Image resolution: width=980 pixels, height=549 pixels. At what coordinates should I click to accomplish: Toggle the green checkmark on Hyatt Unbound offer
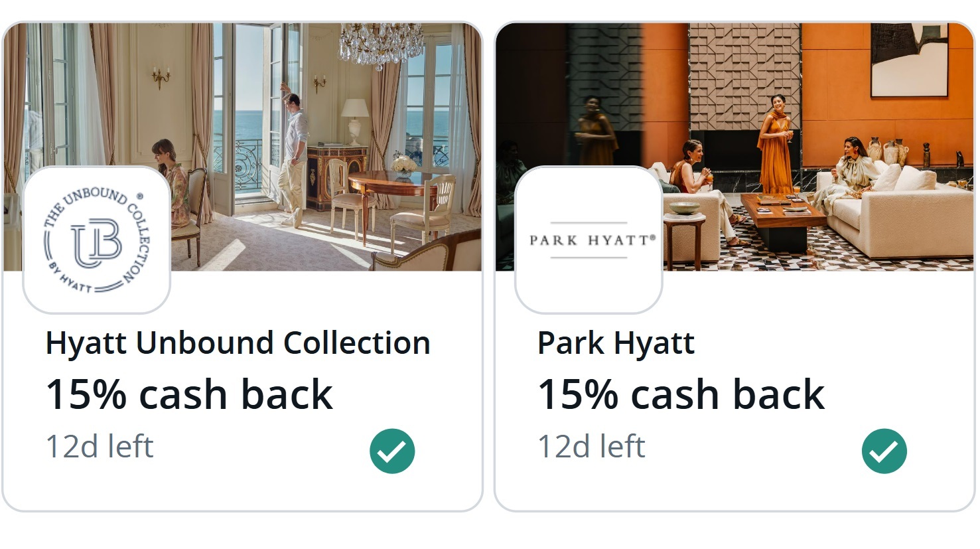[392, 451]
